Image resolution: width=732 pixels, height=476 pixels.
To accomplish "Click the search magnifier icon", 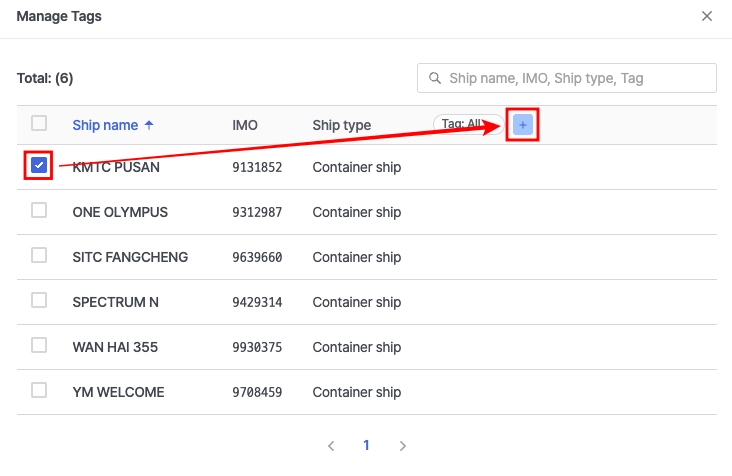I will tap(435, 78).
